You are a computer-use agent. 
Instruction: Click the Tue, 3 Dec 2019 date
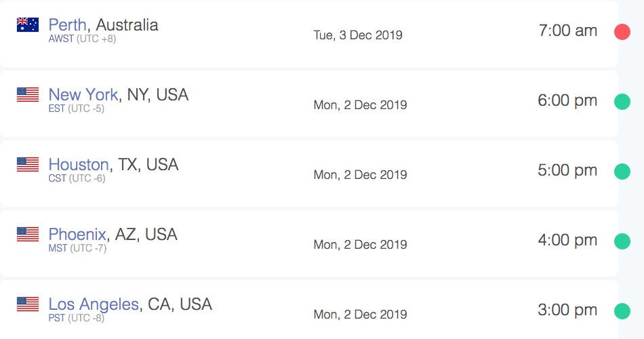(x=358, y=35)
